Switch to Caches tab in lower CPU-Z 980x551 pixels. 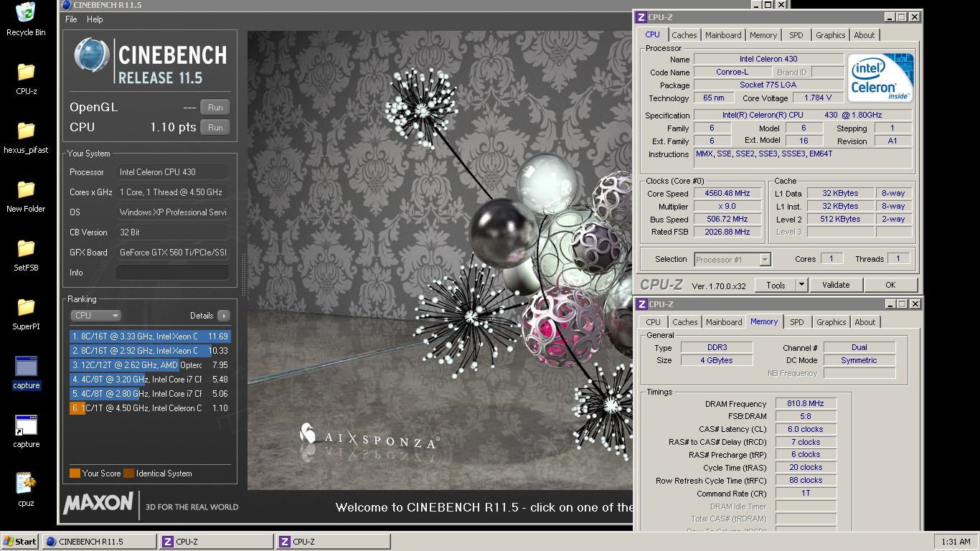685,322
